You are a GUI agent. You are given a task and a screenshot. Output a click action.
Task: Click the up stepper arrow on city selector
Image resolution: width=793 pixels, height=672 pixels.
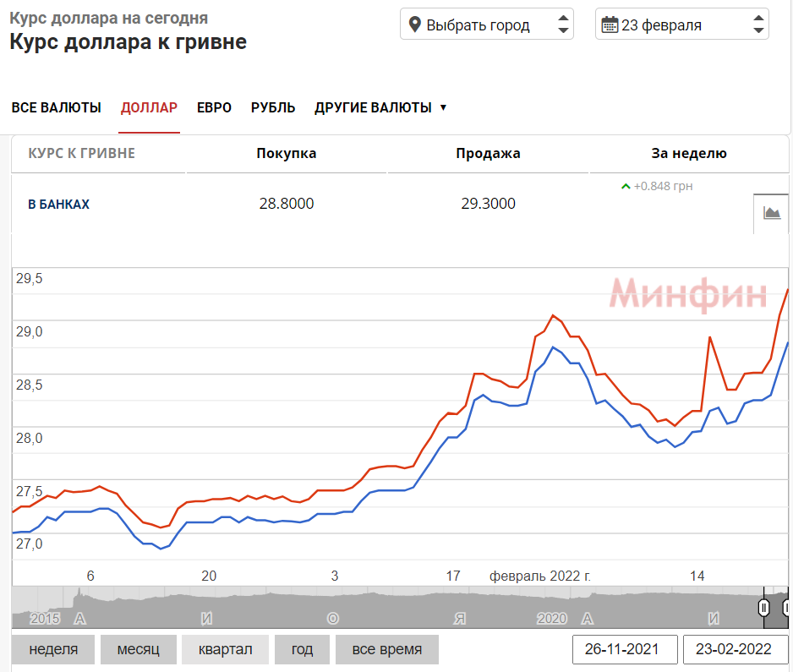click(563, 19)
